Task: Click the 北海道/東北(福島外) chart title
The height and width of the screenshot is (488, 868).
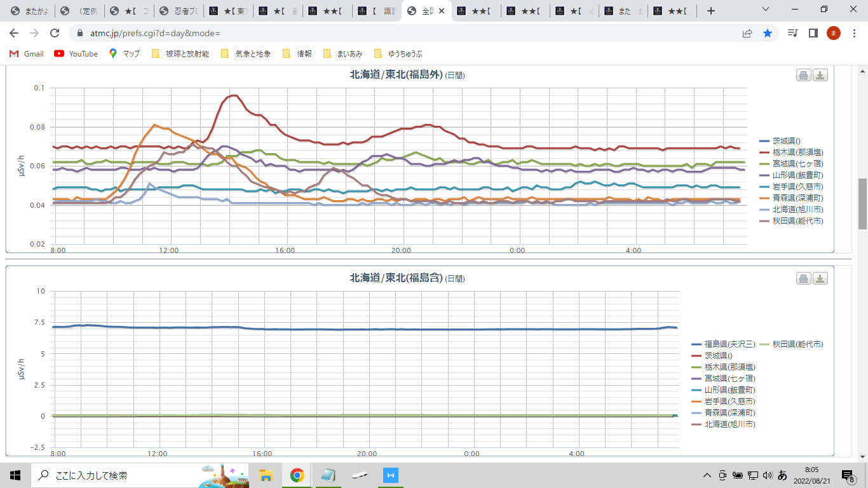Action: (x=407, y=75)
